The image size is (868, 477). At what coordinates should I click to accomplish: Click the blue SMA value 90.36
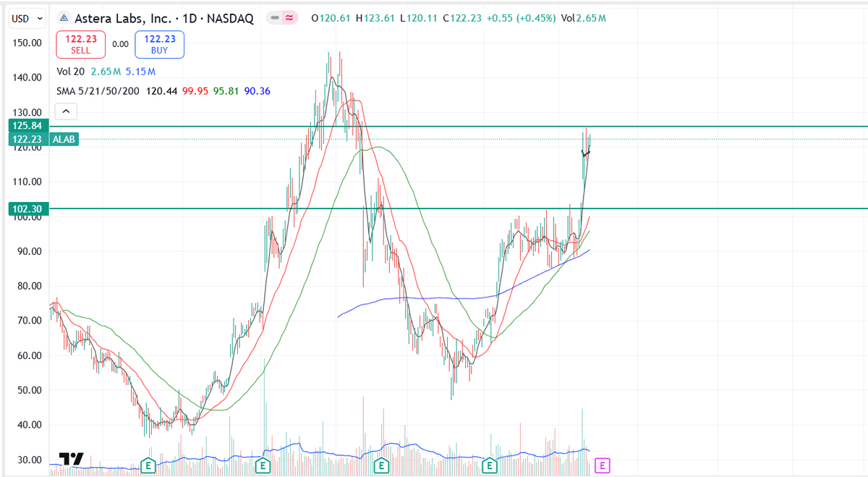point(258,91)
